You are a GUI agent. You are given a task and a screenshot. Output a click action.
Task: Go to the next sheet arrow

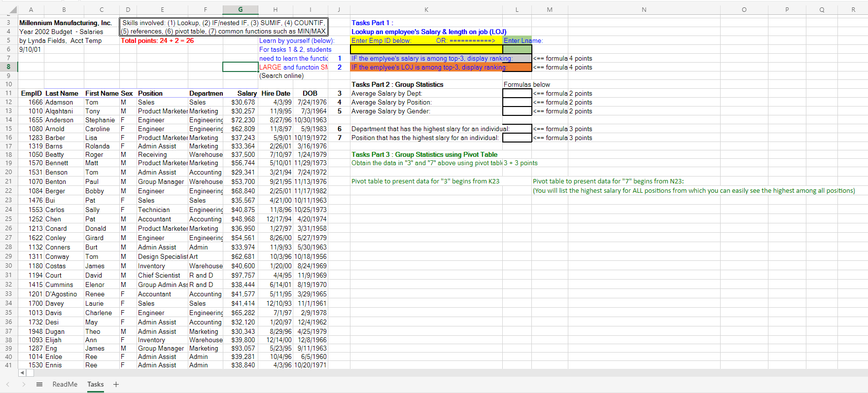coord(24,384)
